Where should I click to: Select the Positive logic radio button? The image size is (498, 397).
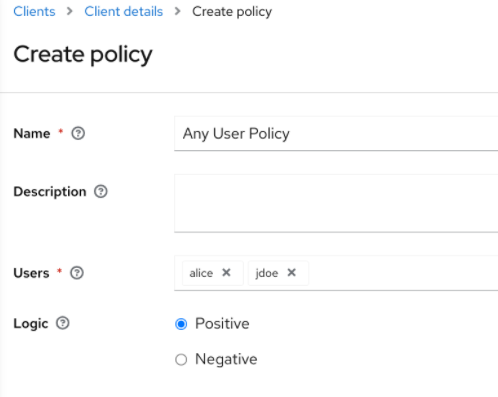point(181,324)
